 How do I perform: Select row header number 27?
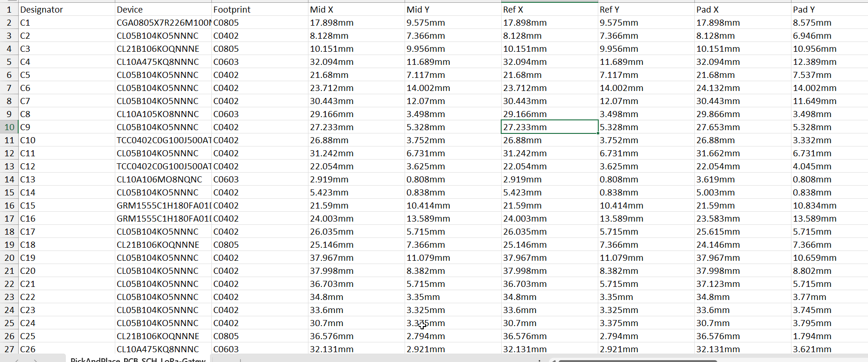click(x=9, y=349)
